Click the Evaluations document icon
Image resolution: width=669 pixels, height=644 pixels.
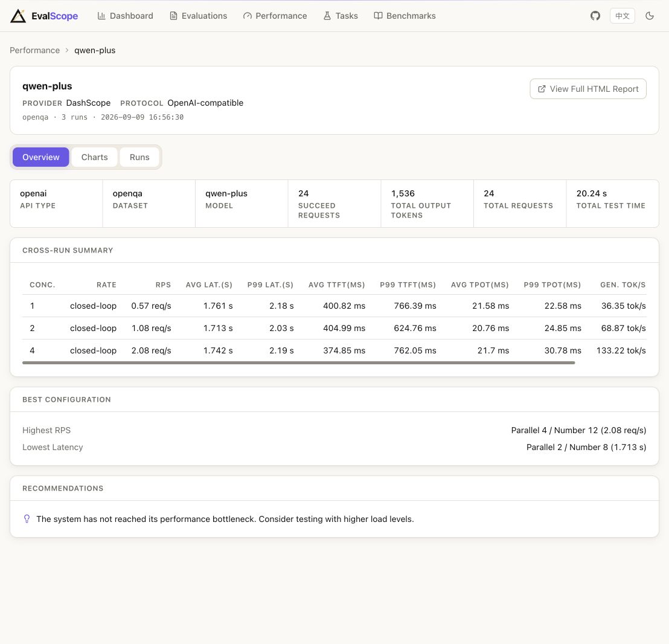173,16
